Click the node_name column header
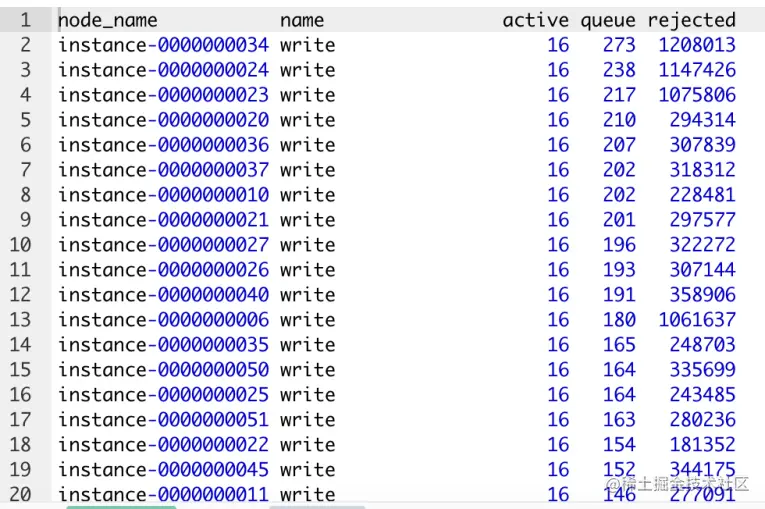This screenshot has width=765, height=509. (x=108, y=20)
